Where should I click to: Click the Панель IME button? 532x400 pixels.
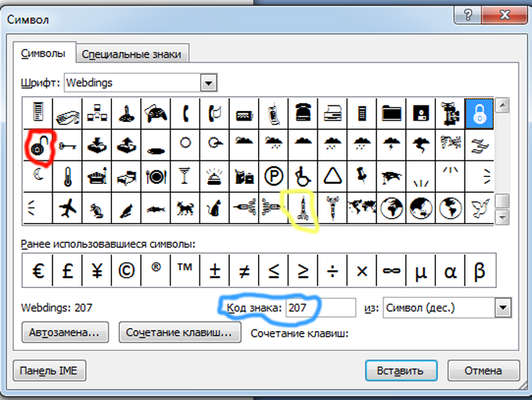click(x=49, y=370)
